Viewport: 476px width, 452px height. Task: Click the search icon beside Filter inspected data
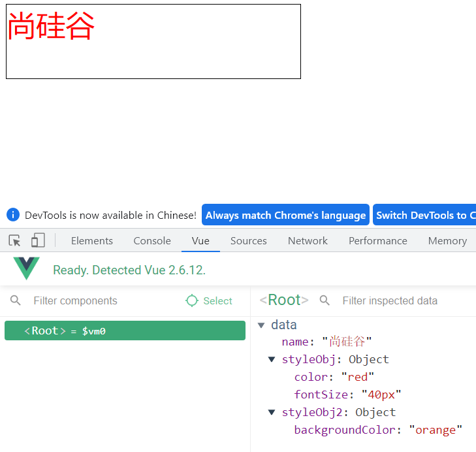[325, 300]
